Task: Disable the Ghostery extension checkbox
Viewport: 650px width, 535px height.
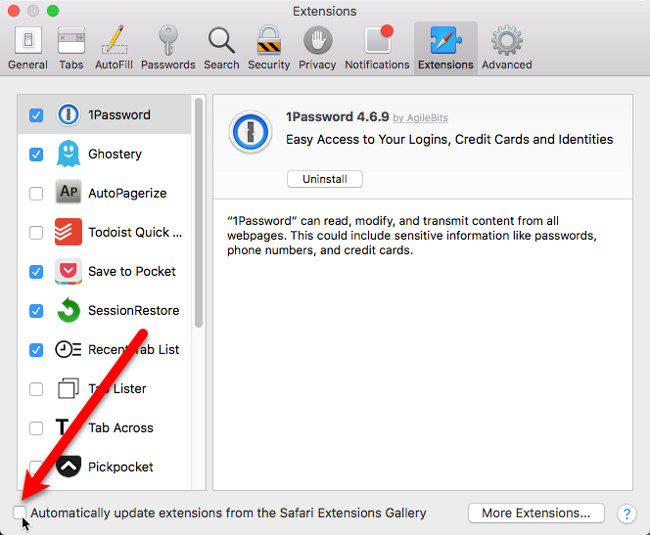Action: (x=36, y=154)
